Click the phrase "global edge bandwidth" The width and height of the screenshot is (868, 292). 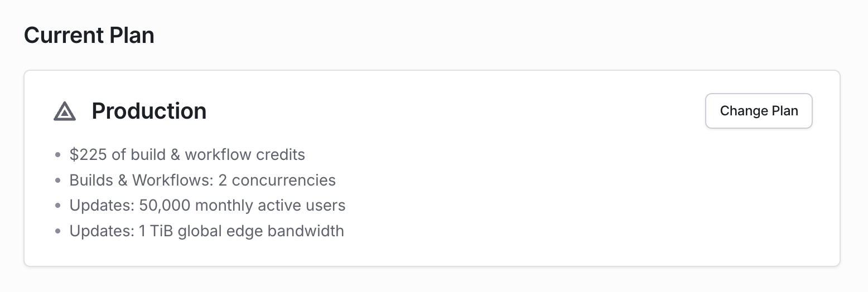click(261, 231)
